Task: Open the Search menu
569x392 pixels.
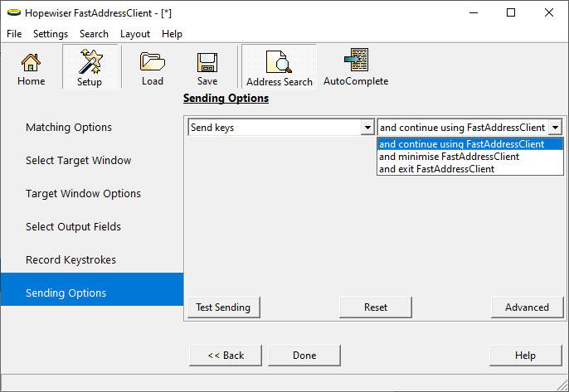Action: click(94, 34)
